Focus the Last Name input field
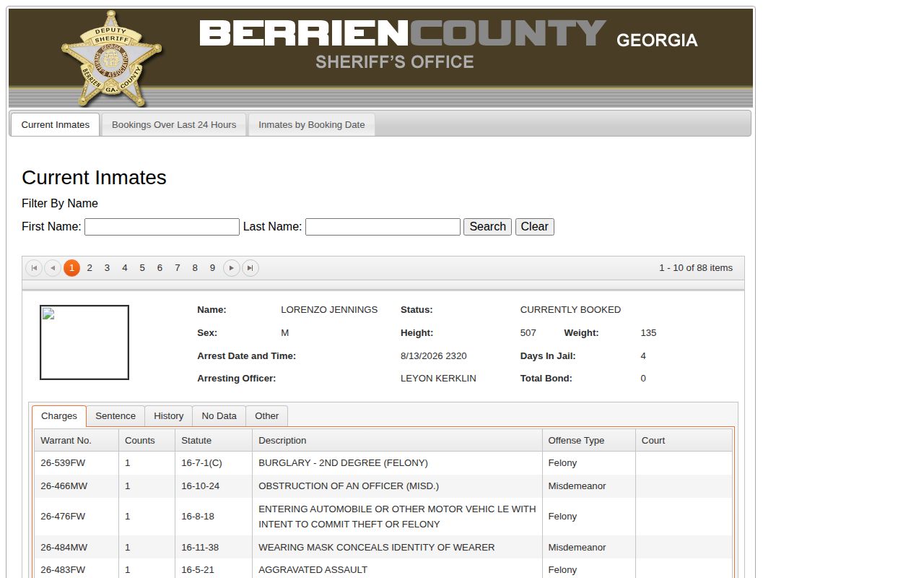 click(x=383, y=227)
